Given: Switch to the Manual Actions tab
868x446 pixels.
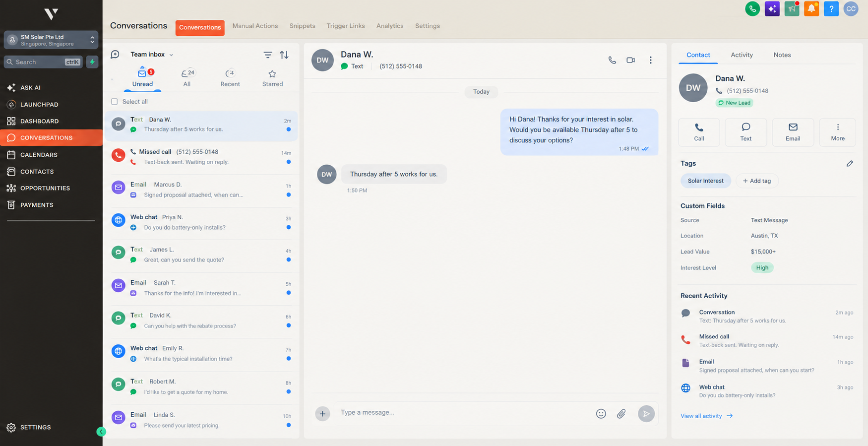Looking at the screenshot, I should pos(255,26).
